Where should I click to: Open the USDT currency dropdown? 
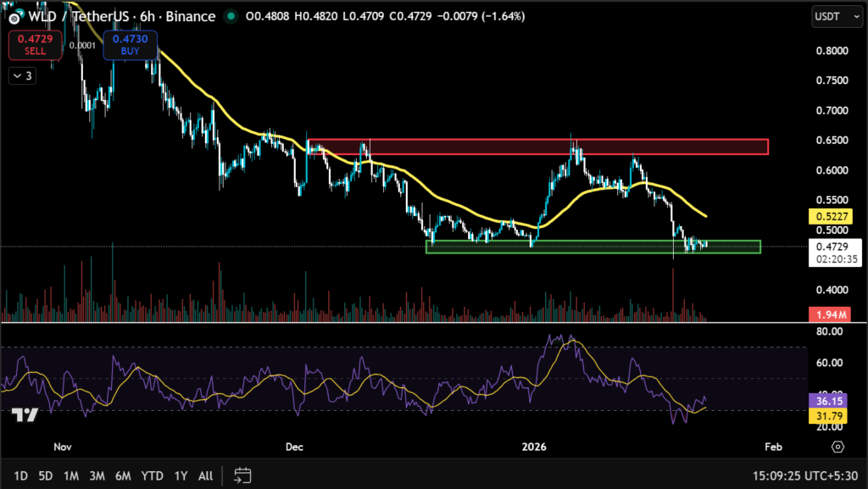[x=832, y=16]
